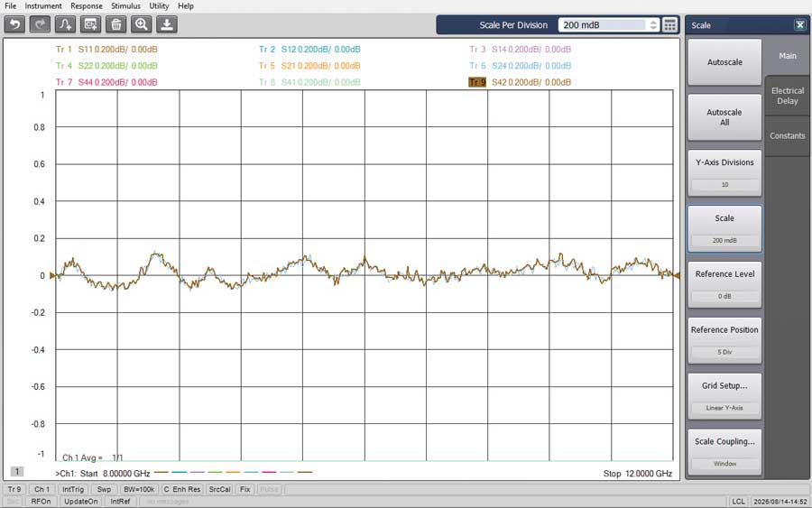The height and width of the screenshot is (508, 812).
Task: Select trace Tr 1 S11 label
Action: click(x=106, y=50)
